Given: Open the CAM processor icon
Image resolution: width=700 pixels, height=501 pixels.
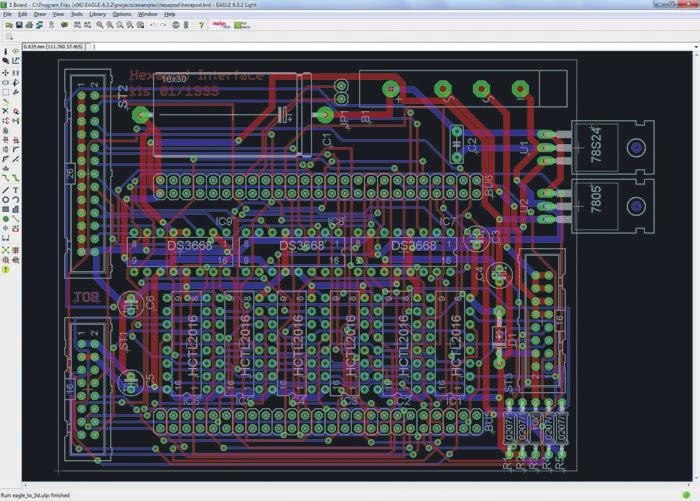Looking at the screenshot, I should (40, 25).
